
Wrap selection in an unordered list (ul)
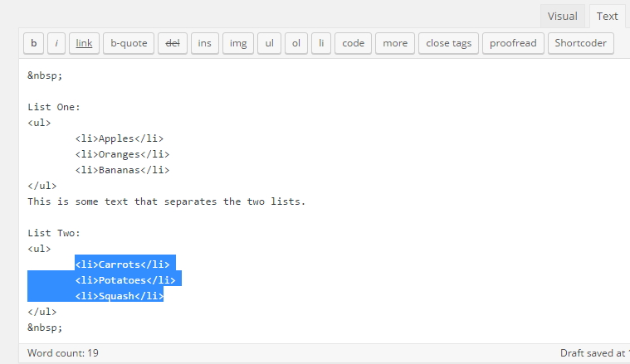269,43
